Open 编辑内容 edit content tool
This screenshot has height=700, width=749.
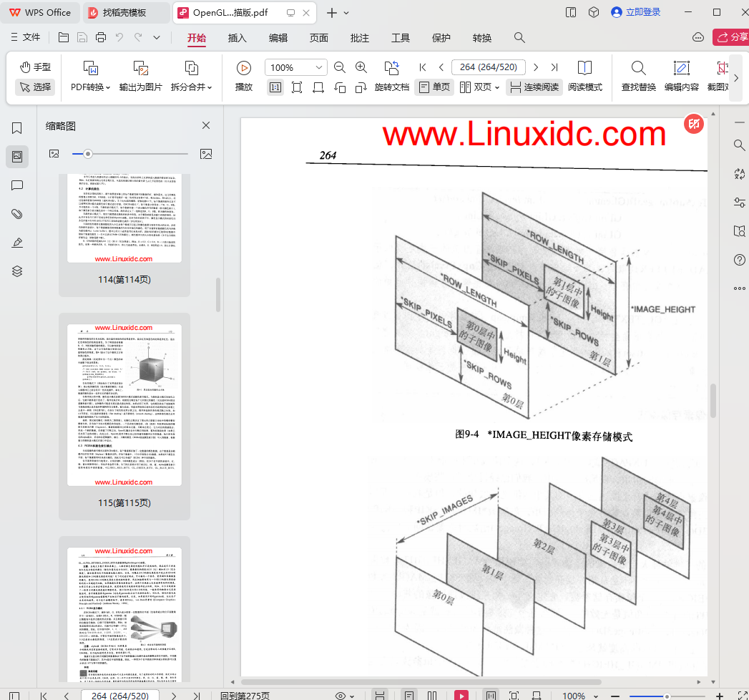682,77
